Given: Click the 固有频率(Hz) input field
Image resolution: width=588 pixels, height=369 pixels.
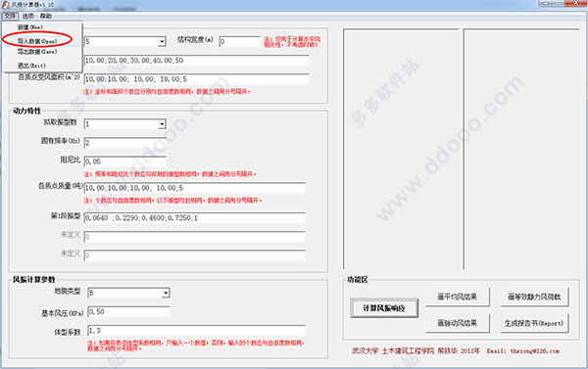Looking at the screenshot, I should [x=124, y=143].
